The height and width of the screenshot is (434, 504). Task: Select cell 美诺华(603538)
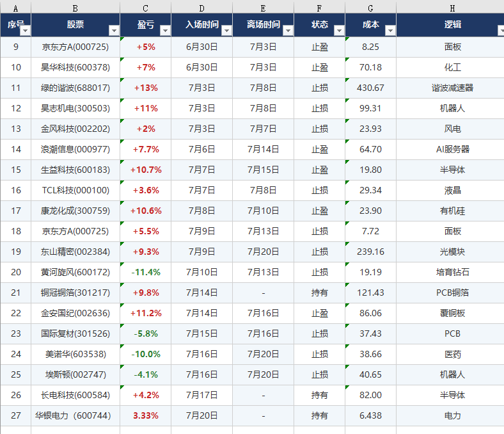tap(75, 354)
